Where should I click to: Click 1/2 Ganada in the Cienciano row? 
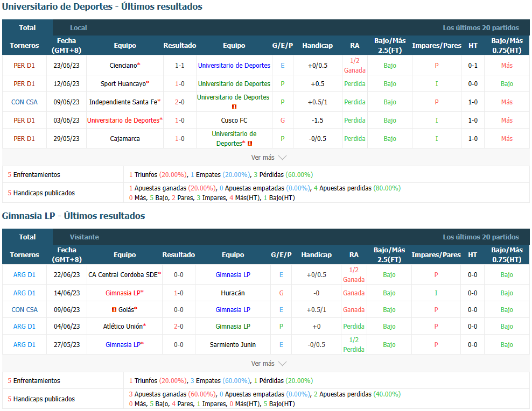[x=354, y=66]
